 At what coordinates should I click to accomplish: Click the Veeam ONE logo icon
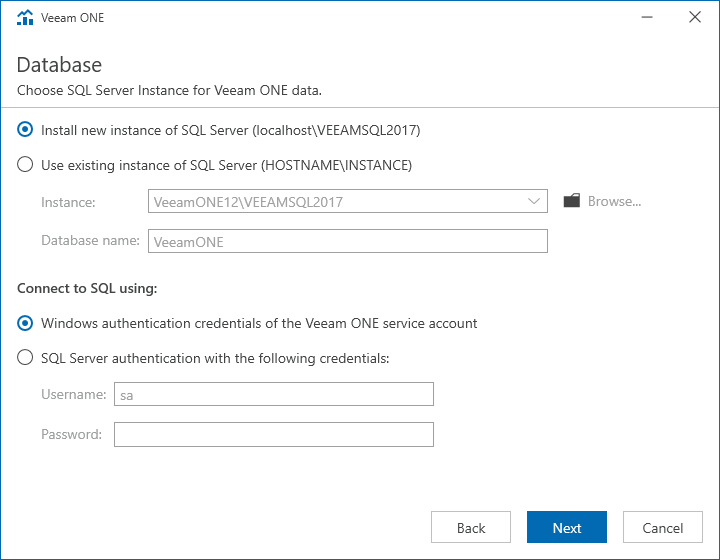coord(25,17)
